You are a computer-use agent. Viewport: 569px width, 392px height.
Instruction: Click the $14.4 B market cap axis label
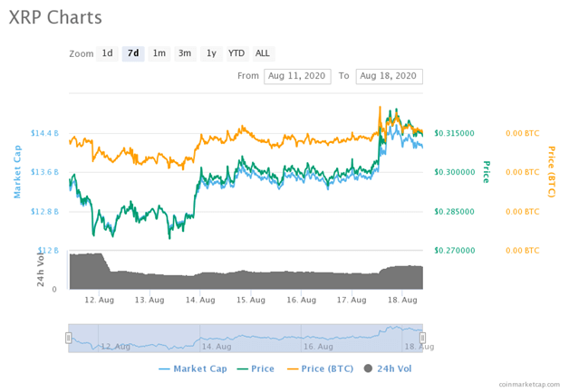tap(44, 133)
